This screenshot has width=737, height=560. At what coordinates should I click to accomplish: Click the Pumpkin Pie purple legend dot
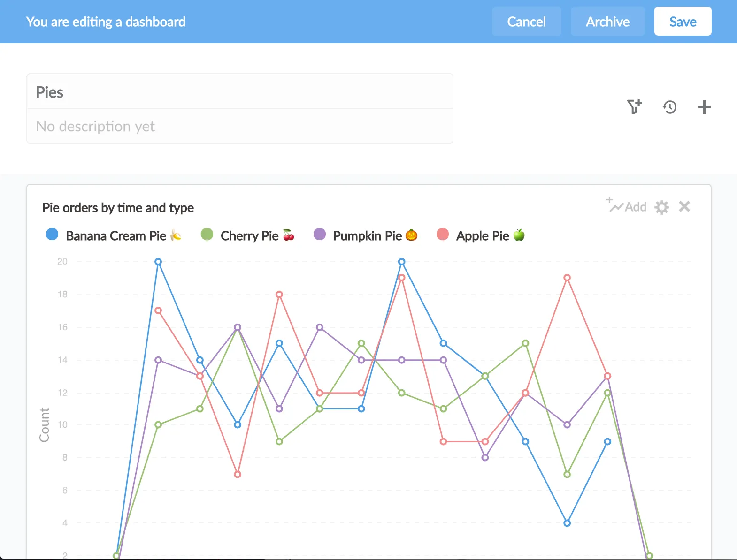pyautogui.click(x=320, y=234)
